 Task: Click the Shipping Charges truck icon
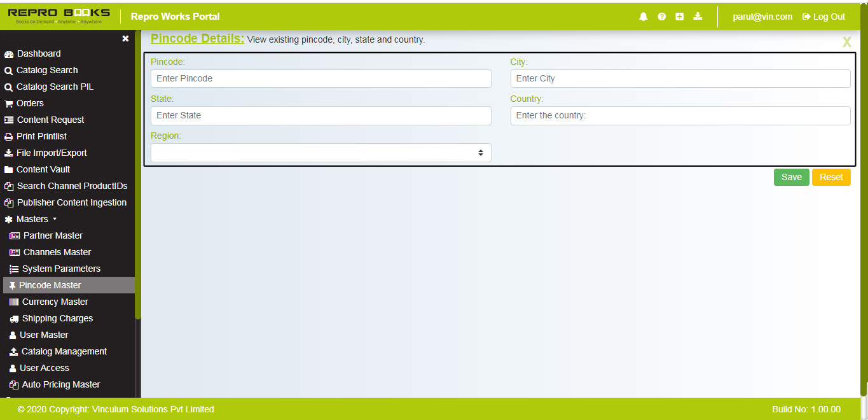pos(14,319)
